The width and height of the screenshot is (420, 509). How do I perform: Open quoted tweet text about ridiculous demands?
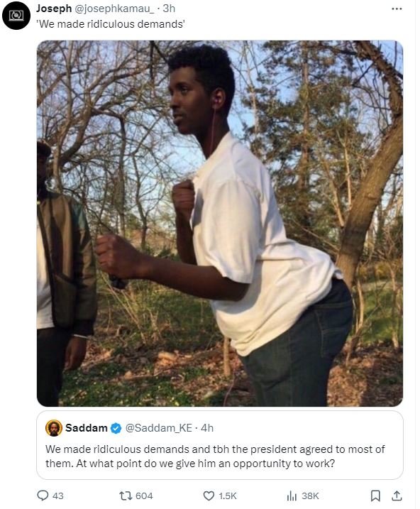215,456
